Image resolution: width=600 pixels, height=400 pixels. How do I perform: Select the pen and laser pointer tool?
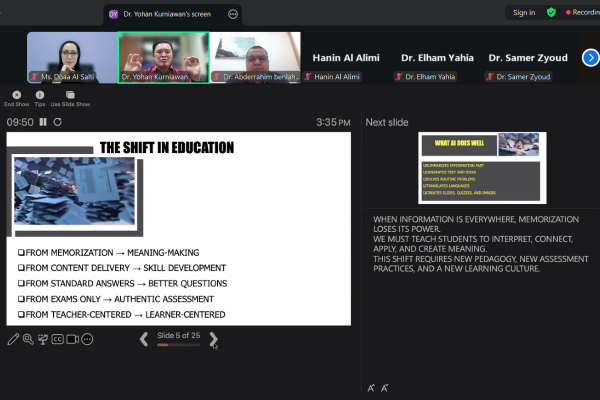click(13, 339)
